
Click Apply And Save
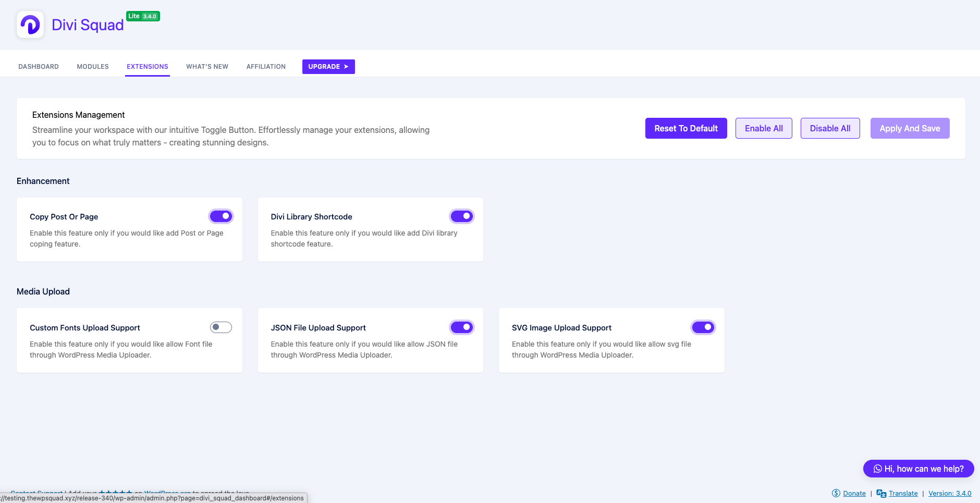910,128
